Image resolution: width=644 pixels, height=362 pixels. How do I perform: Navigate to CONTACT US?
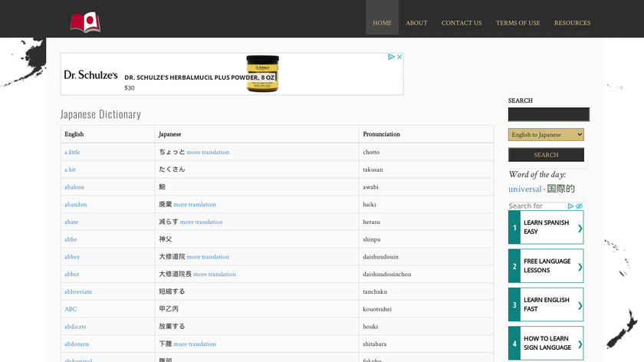[x=462, y=23]
